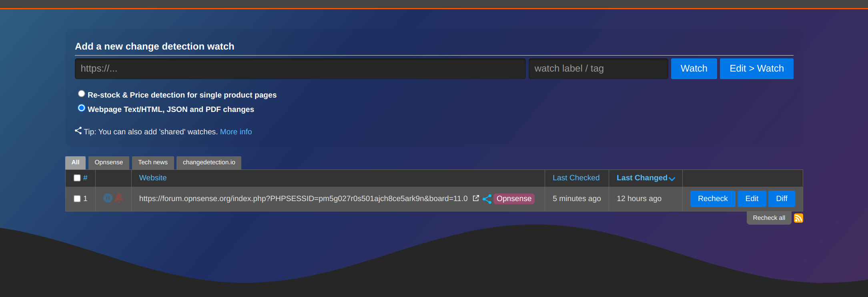Sort the list by Last Checked
Image resolution: width=868 pixels, height=297 pixels.
point(576,178)
